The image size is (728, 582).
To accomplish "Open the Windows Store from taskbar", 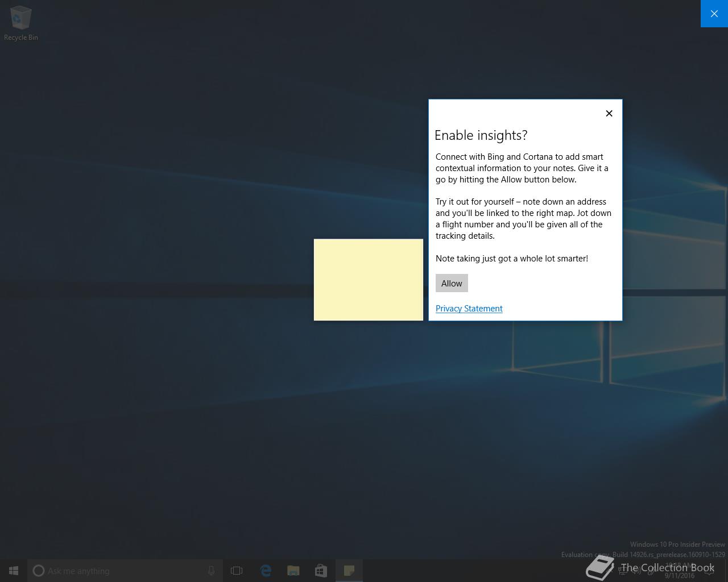I will coord(321,571).
